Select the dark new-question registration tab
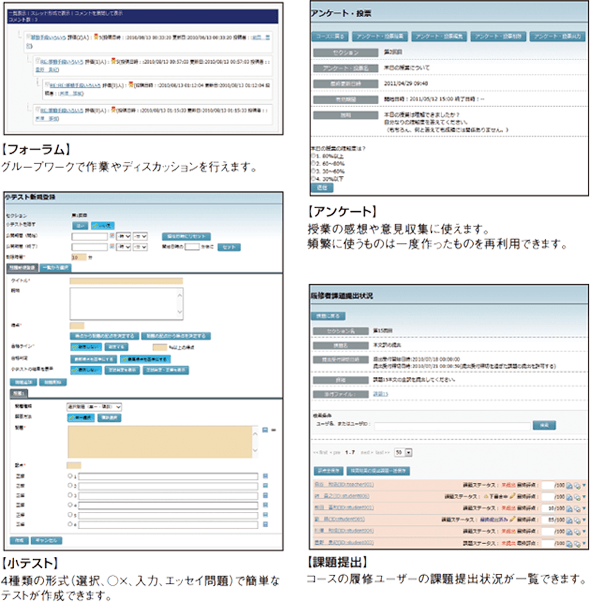Viewport: 590px width, 602px height. 22,268
